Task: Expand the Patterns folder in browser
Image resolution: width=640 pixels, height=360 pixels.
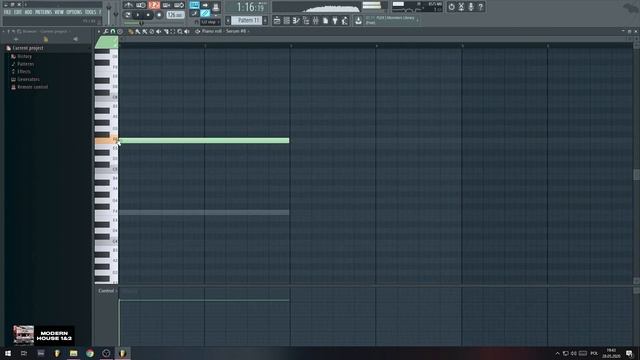Action: point(25,64)
